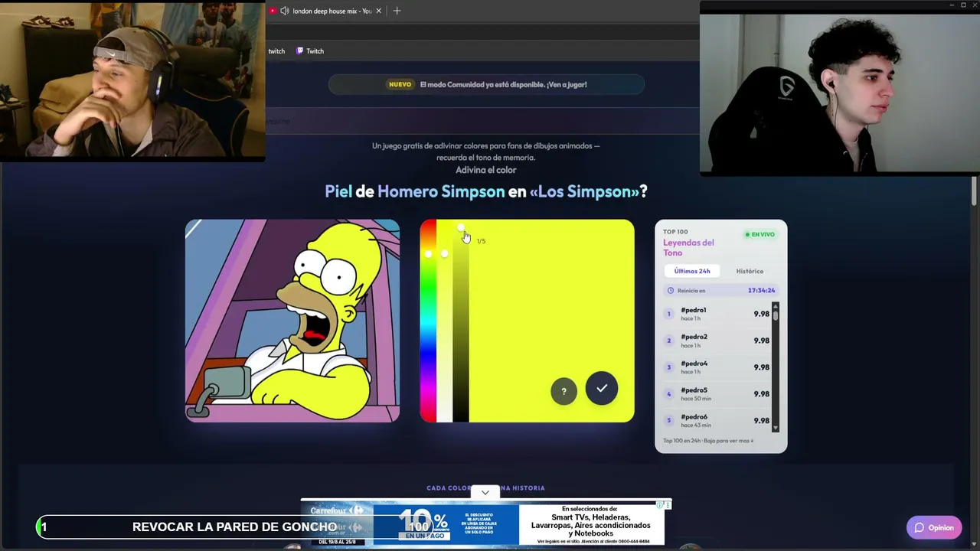980x551 pixels.
Task: Open the Twitch bookmark with purple logo
Action: pos(310,51)
